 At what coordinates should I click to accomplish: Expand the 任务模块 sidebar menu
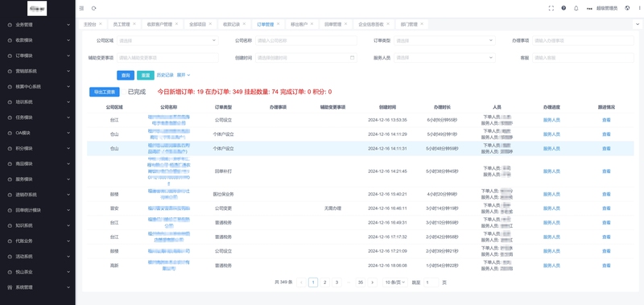[x=37, y=117]
